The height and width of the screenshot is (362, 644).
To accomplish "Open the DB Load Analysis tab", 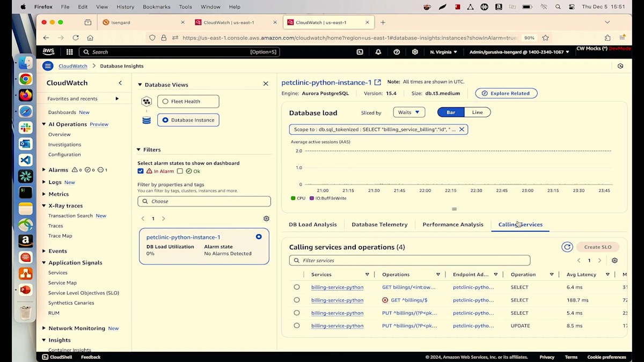I will point(313,224).
